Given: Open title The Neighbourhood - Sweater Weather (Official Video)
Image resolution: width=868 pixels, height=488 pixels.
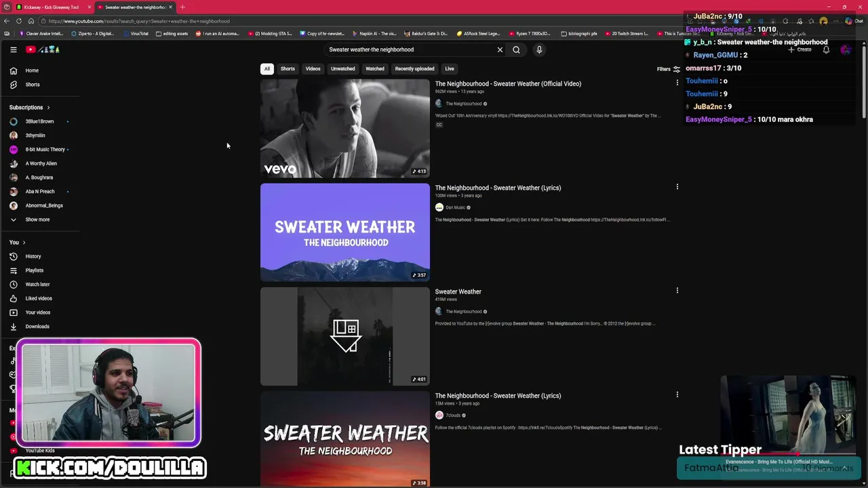Looking at the screenshot, I should [508, 83].
